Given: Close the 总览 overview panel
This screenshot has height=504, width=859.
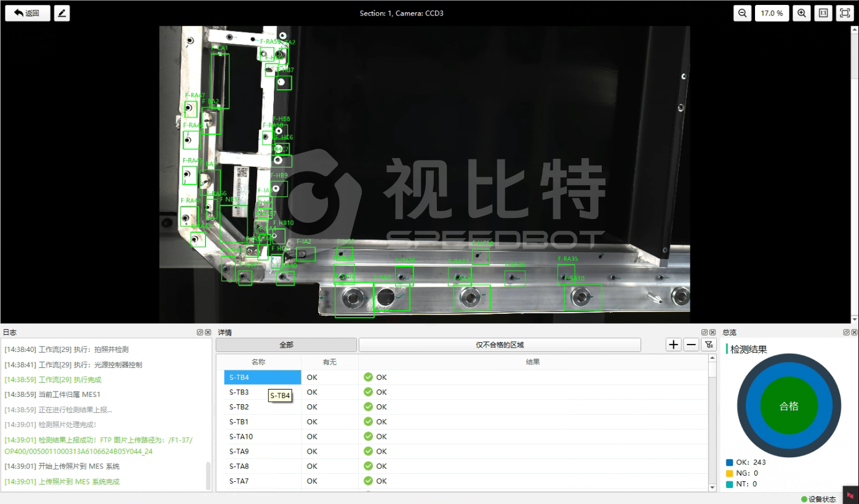Looking at the screenshot, I should pos(854,332).
